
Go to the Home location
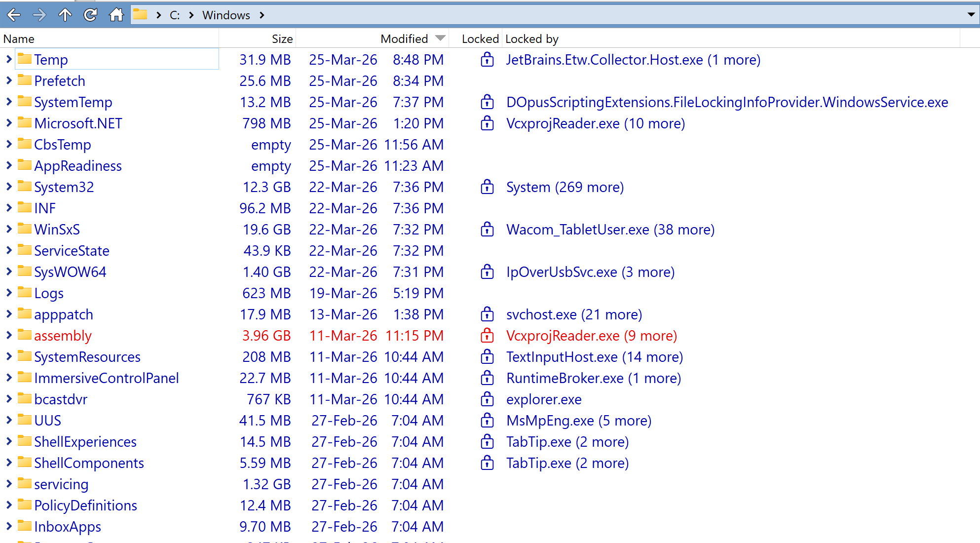click(x=116, y=15)
